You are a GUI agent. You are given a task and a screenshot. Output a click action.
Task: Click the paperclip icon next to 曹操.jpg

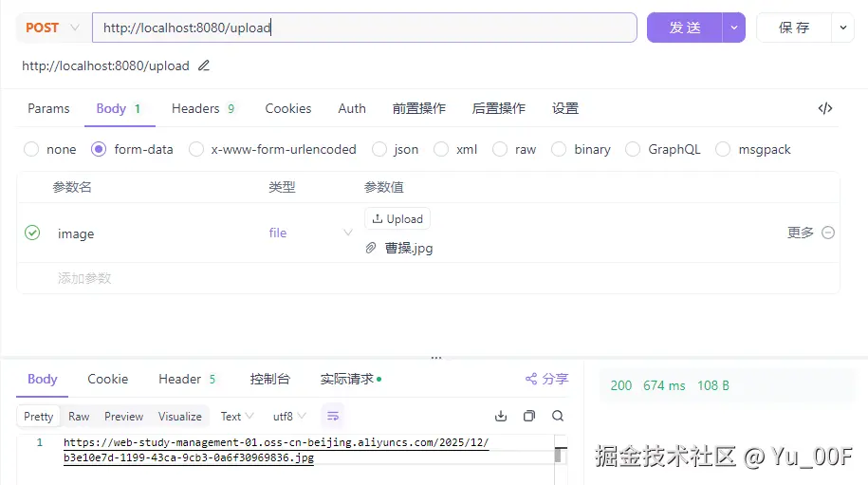(x=370, y=248)
